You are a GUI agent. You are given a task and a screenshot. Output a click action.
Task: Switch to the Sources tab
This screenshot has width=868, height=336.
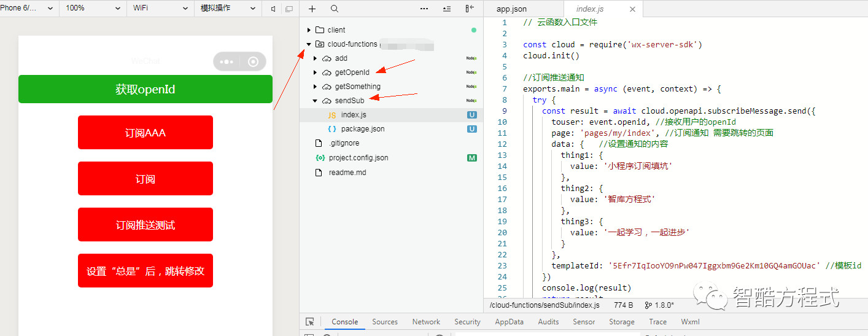click(385, 322)
